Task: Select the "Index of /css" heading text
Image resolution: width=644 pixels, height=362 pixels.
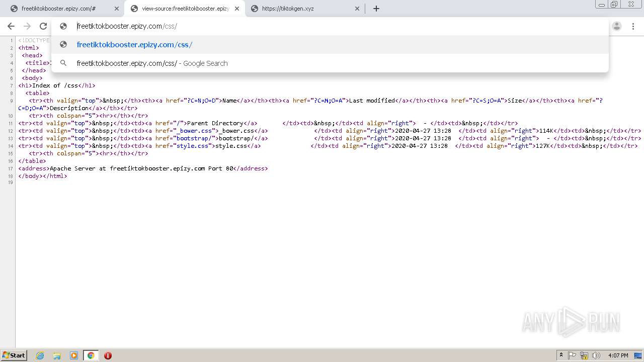Action: pos(55,85)
